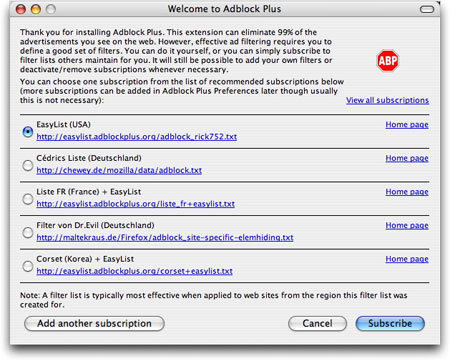Visit the Home page link for Cédrics Liste
Viewport: 450px width, 361px height.
[x=407, y=158]
